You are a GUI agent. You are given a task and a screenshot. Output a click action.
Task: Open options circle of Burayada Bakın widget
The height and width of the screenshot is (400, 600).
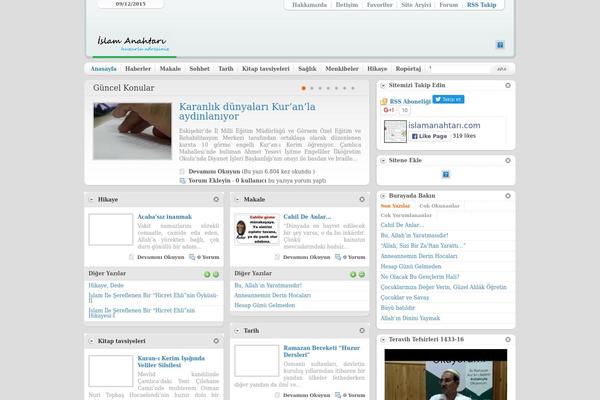(x=508, y=196)
